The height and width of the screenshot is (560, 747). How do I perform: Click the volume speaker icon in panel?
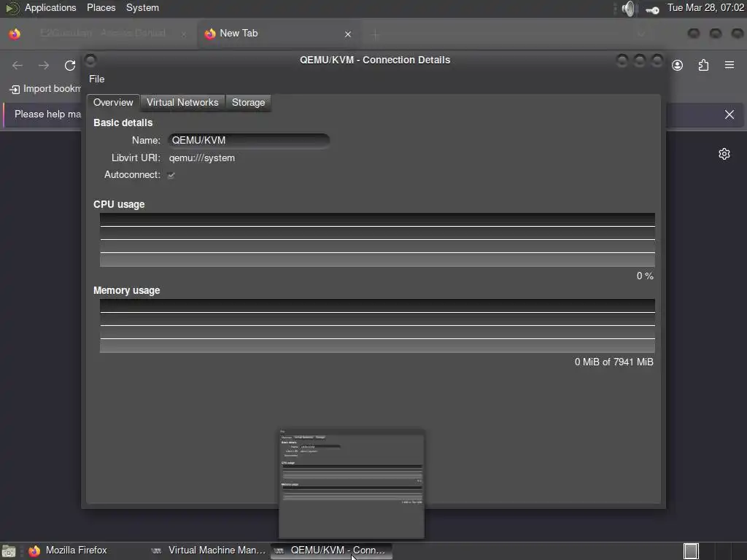(630, 9)
